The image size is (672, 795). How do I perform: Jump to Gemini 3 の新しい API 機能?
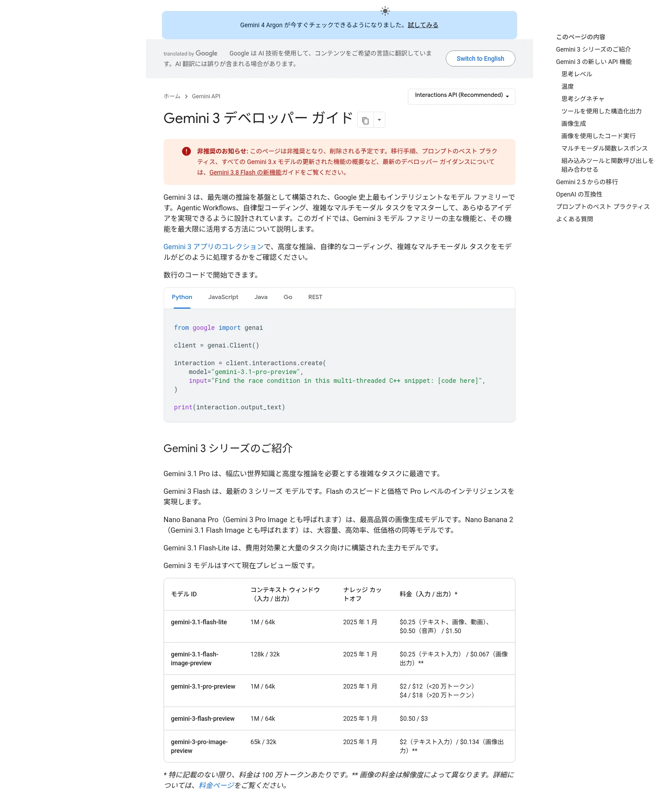coord(594,62)
